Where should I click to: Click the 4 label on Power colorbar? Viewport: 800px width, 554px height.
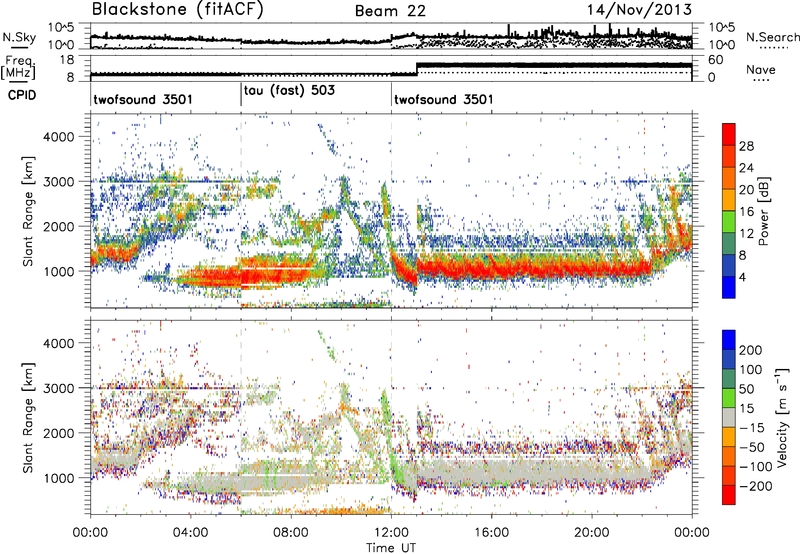[742, 278]
